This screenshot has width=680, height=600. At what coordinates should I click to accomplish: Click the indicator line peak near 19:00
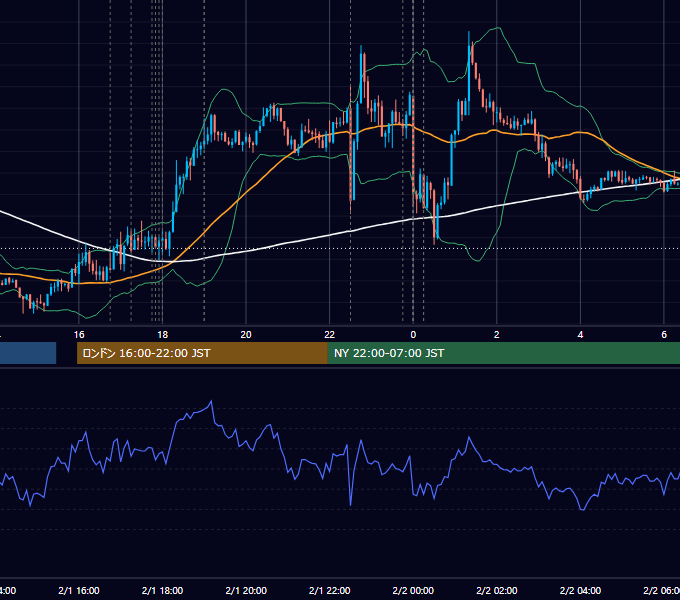point(211,401)
